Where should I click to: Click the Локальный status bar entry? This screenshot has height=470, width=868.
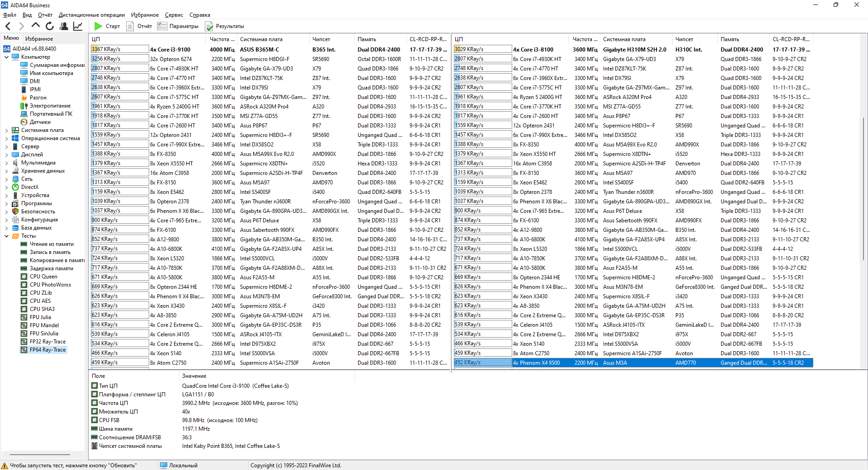click(x=179, y=465)
